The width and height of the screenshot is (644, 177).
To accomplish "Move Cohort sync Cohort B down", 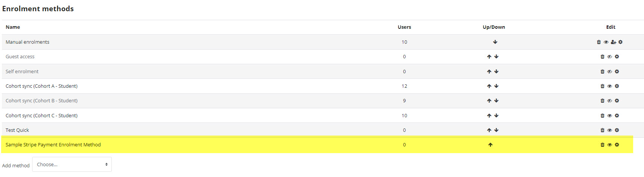I will (x=496, y=101).
